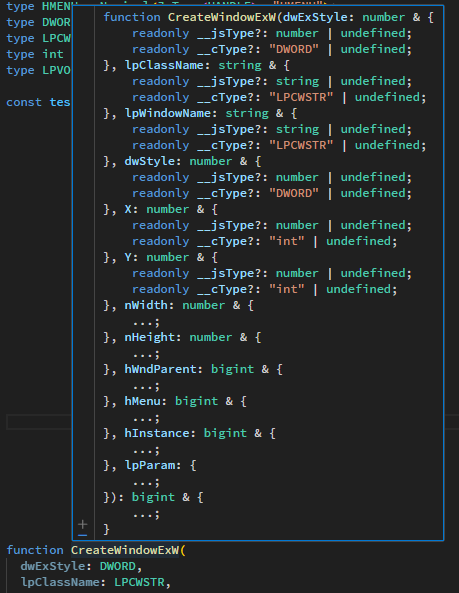Click the plus icon to increase hover verbosity
This screenshot has height=593, width=459.
click(82, 525)
